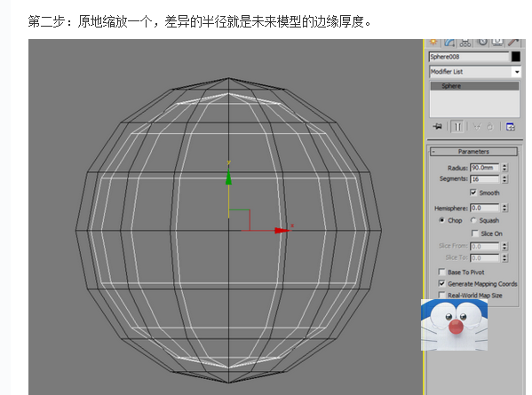Open Configure Modifier Sets icon

[x=511, y=127]
